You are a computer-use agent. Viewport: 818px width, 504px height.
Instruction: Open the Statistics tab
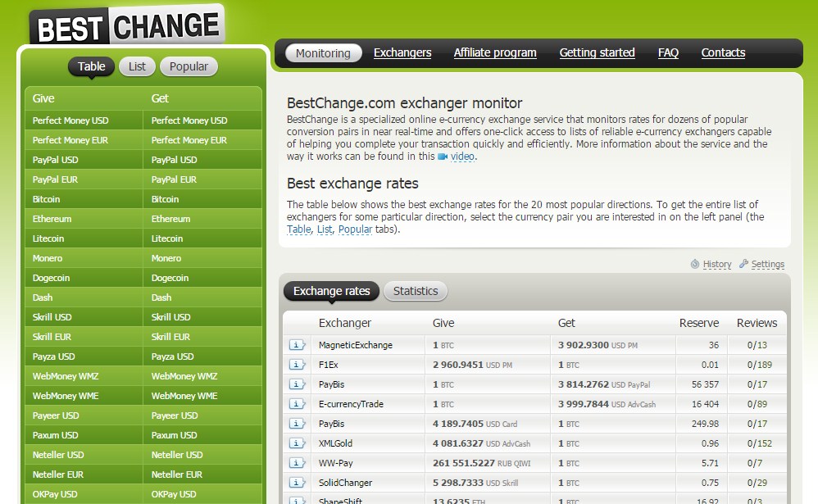416,291
